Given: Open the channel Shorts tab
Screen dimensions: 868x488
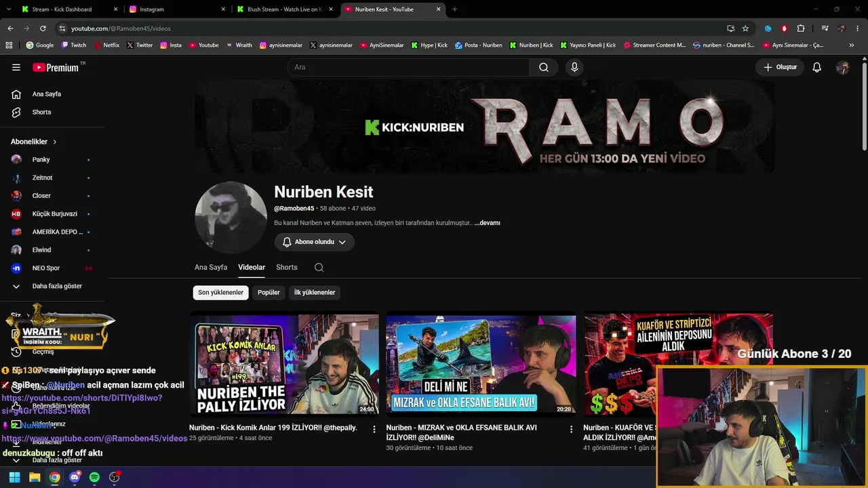Looking at the screenshot, I should tap(287, 268).
